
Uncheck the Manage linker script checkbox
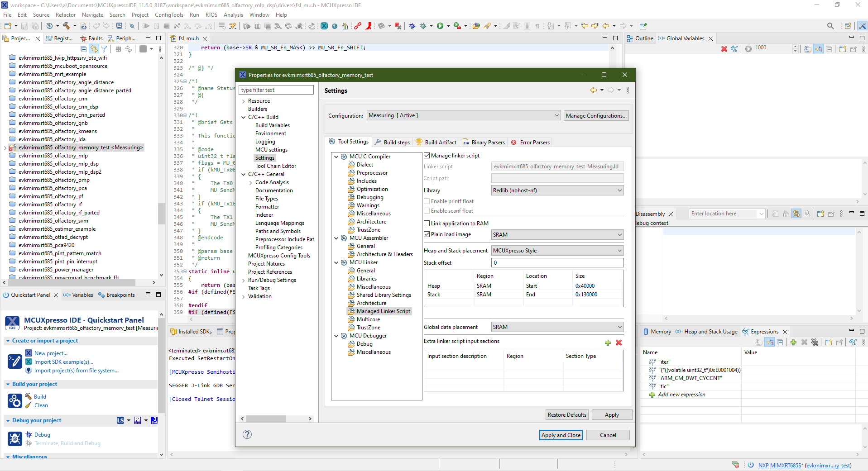427,156
